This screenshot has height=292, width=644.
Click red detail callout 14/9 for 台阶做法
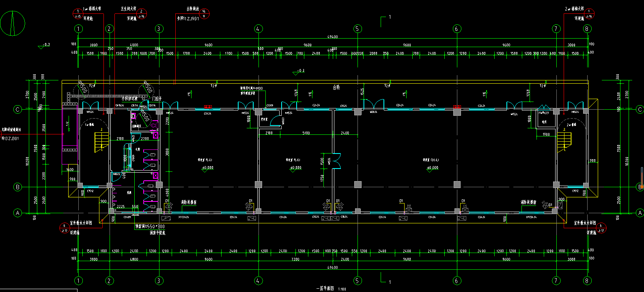click(x=204, y=14)
